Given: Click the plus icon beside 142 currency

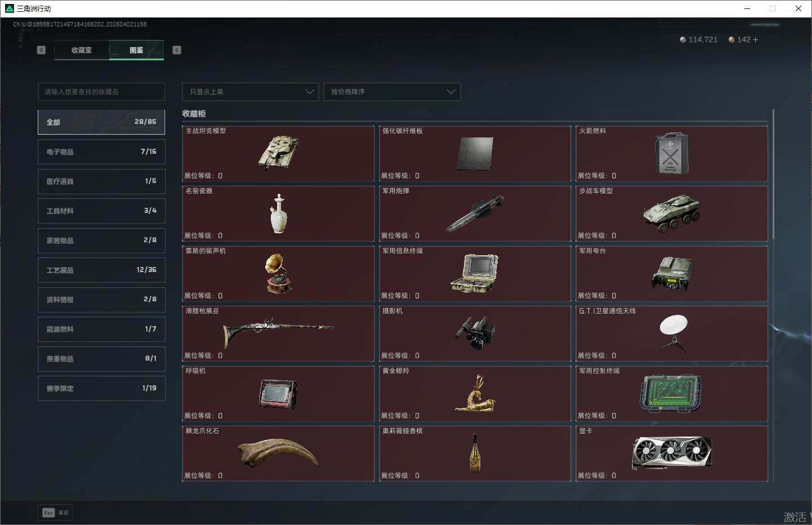Looking at the screenshot, I should pyautogui.click(x=755, y=39).
